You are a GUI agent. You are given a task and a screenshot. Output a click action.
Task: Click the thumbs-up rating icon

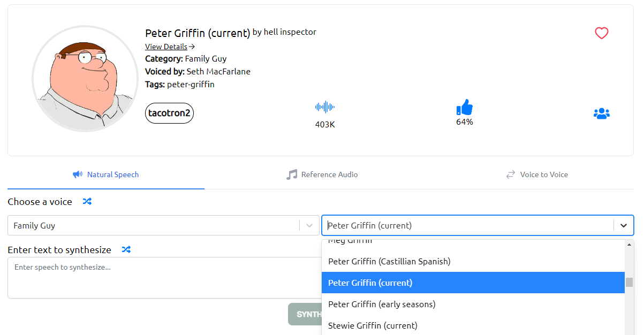pyautogui.click(x=465, y=108)
